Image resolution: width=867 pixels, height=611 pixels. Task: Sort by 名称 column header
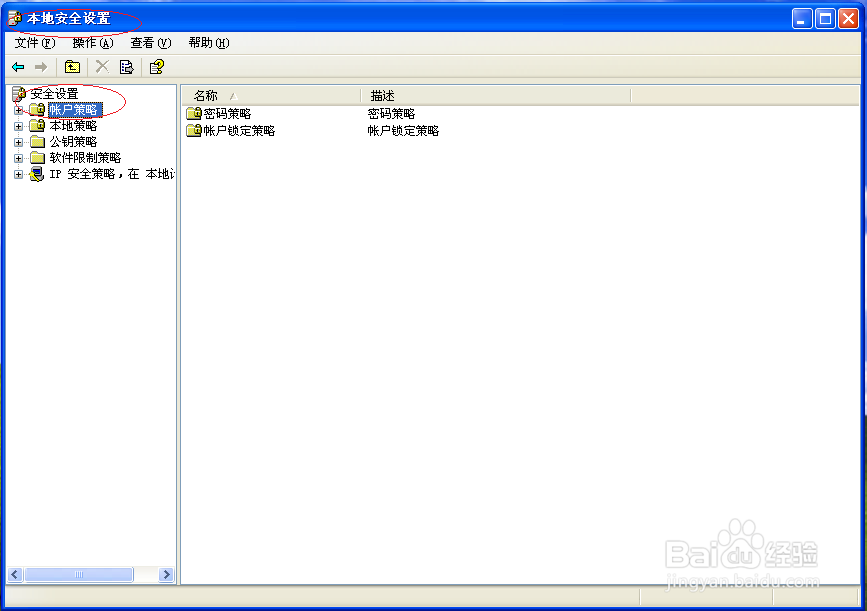tap(271, 96)
